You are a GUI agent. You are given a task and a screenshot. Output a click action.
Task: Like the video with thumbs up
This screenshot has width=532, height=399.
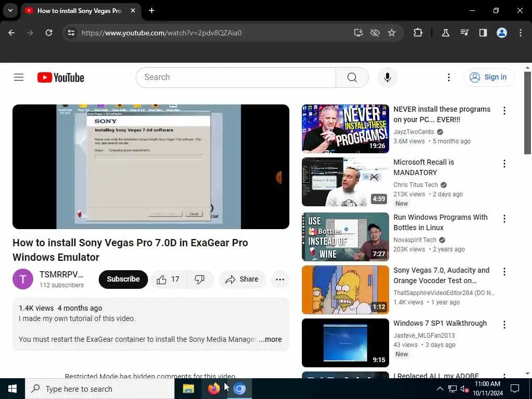(168, 279)
